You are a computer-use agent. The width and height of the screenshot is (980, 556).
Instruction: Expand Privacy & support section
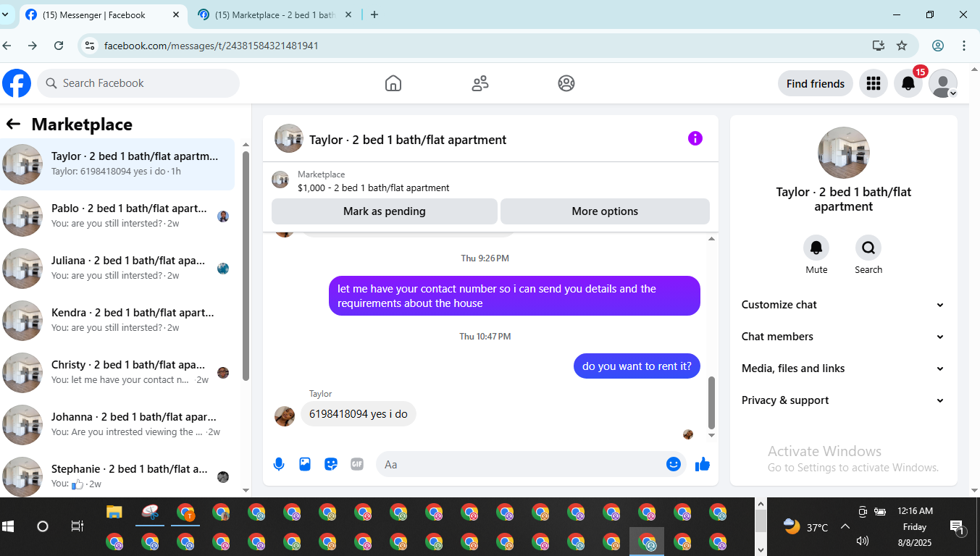pyautogui.click(x=844, y=400)
